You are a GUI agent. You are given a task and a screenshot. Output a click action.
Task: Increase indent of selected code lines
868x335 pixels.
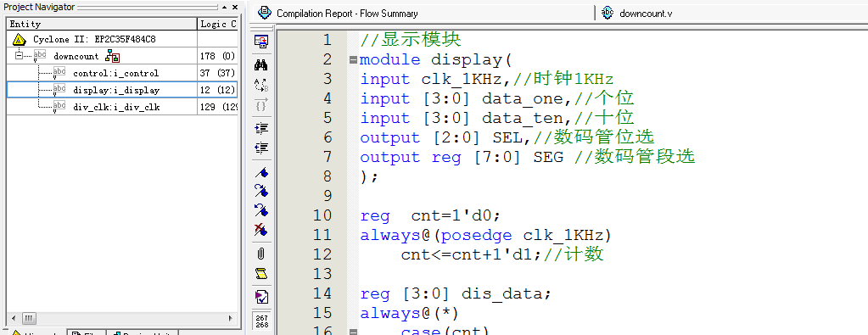261,128
